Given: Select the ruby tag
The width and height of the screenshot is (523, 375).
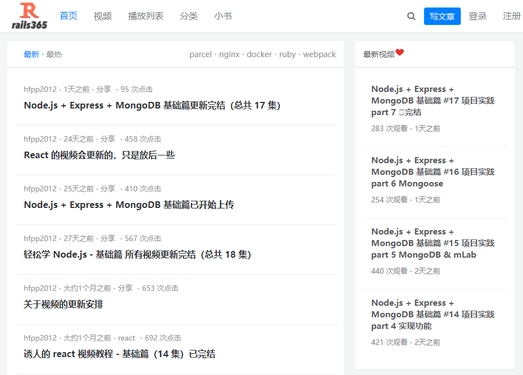Looking at the screenshot, I should click(288, 54).
